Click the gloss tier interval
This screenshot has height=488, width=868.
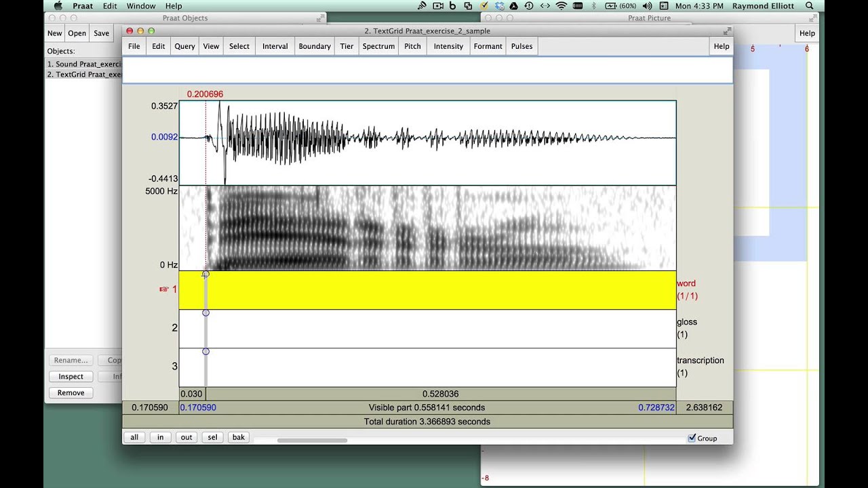pos(441,329)
